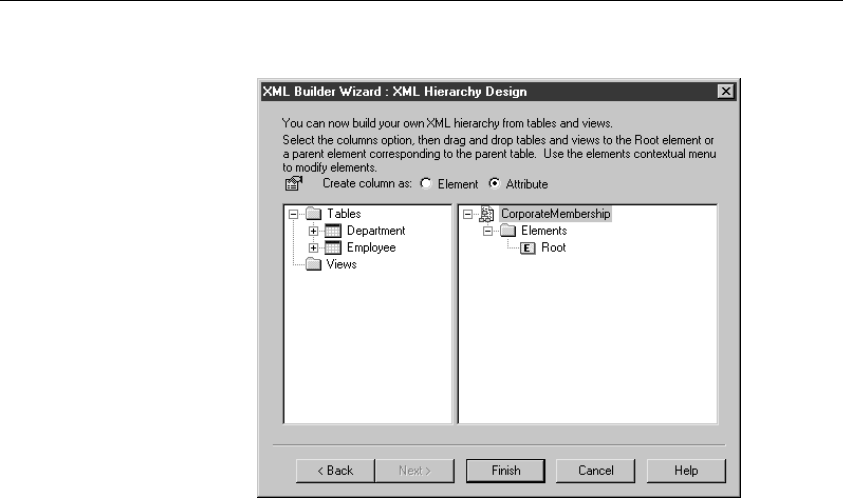Click the Department table icon
This screenshot has height=498, width=843.
333,231
